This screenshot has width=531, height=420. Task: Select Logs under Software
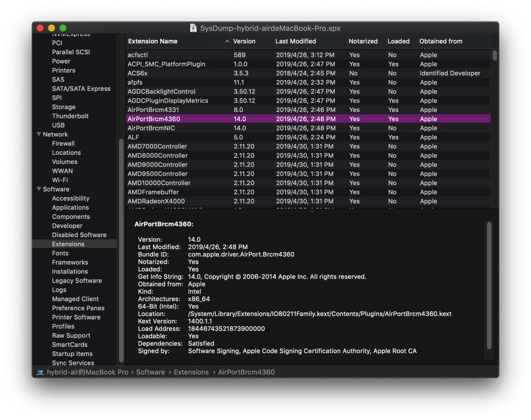[x=59, y=290]
